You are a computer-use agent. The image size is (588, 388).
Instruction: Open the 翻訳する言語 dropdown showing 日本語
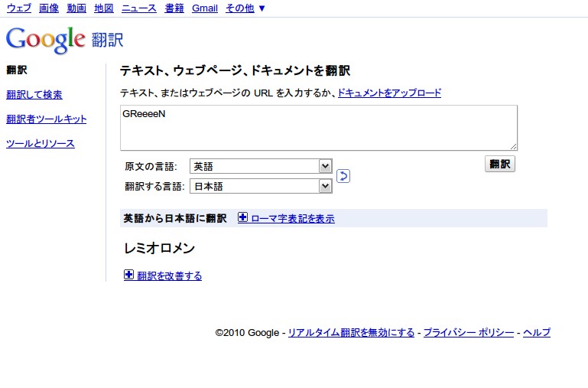pyautogui.click(x=261, y=186)
